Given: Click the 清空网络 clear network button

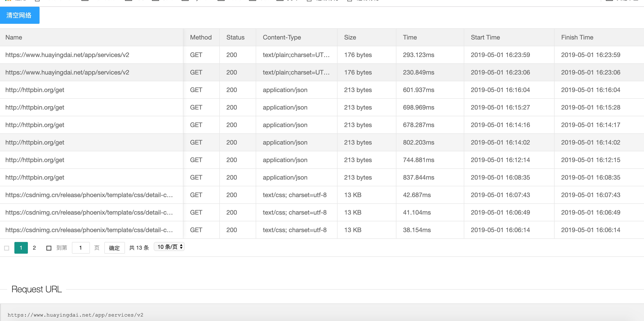Looking at the screenshot, I should 20,15.
